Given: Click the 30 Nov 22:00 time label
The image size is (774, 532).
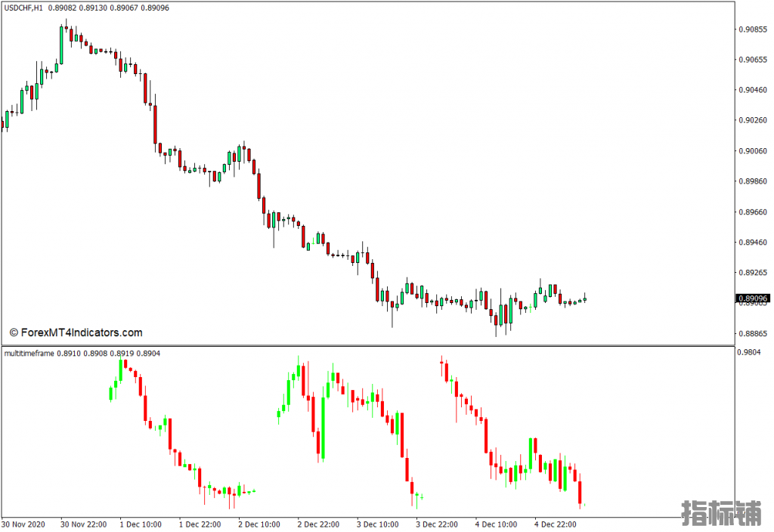Looking at the screenshot, I should point(82,524).
